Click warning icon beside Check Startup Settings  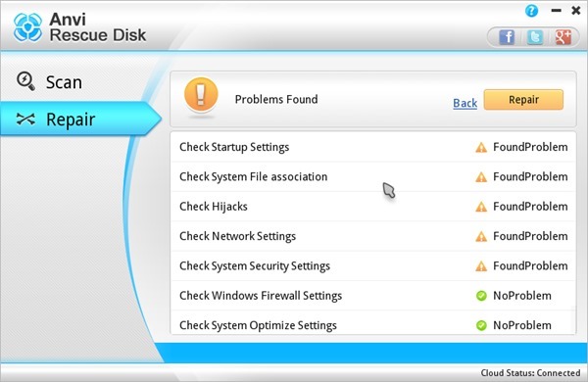click(x=481, y=147)
